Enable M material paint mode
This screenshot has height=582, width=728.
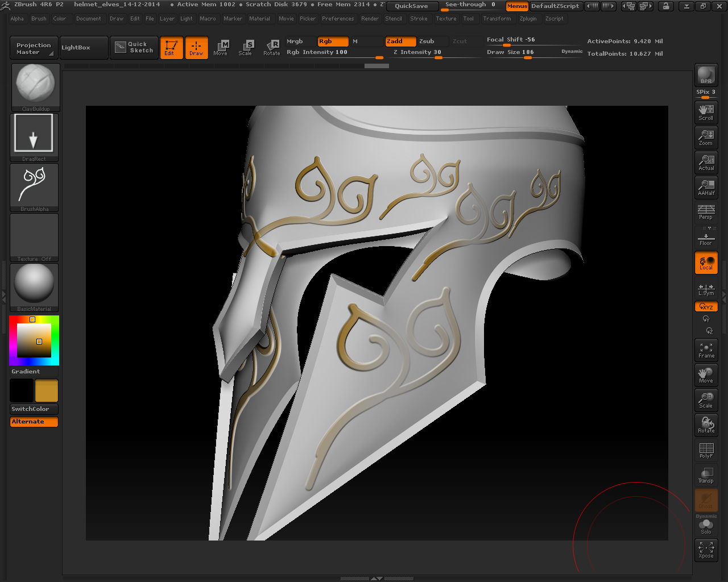(x=367, y=41)
